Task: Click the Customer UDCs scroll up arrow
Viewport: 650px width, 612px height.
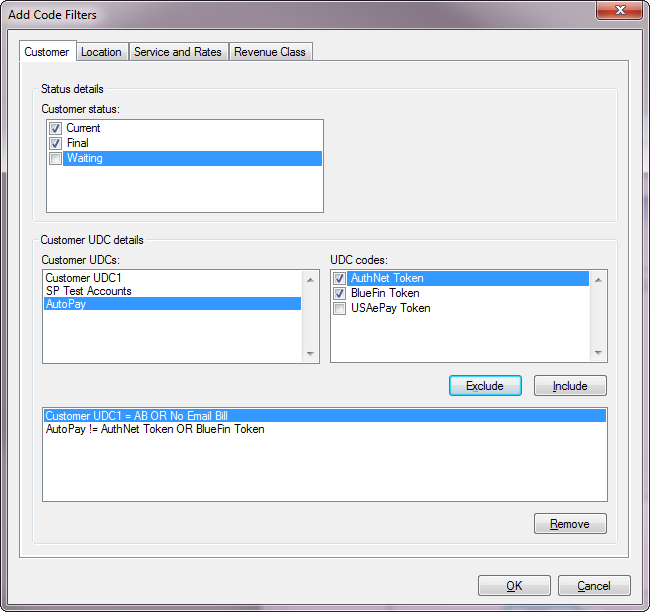Action: (x=310, y=280)
